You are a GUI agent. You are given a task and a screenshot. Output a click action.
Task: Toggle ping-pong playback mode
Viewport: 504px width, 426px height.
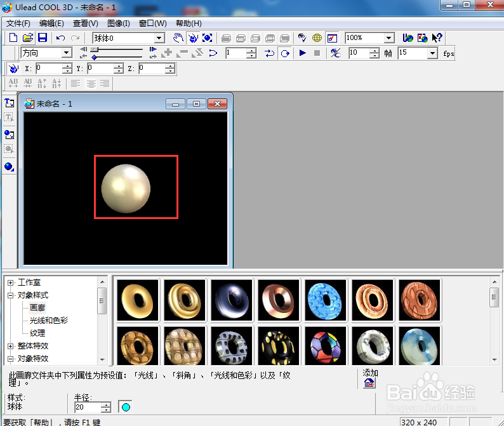[x=270, y=53]
